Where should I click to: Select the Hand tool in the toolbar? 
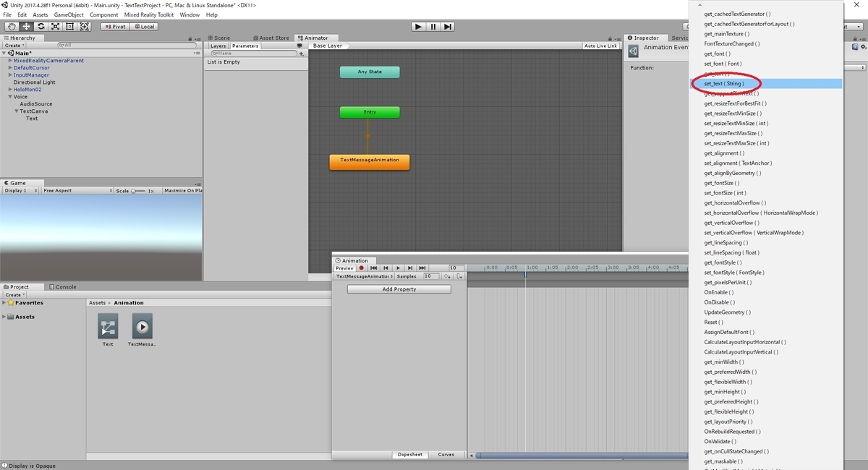[11, 26]
